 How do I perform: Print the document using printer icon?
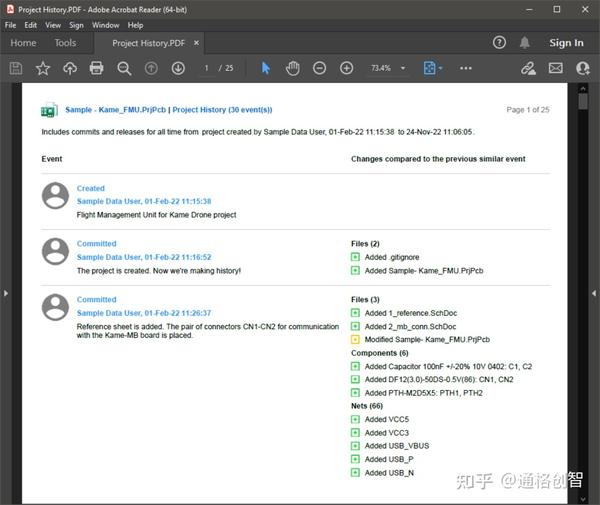[97, 68]
